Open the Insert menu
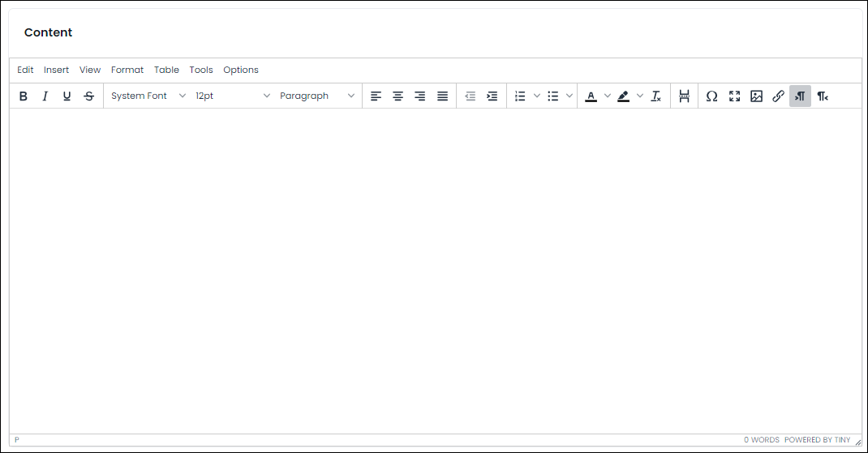This screenshot has height=453, width=868. pos(56,70)
